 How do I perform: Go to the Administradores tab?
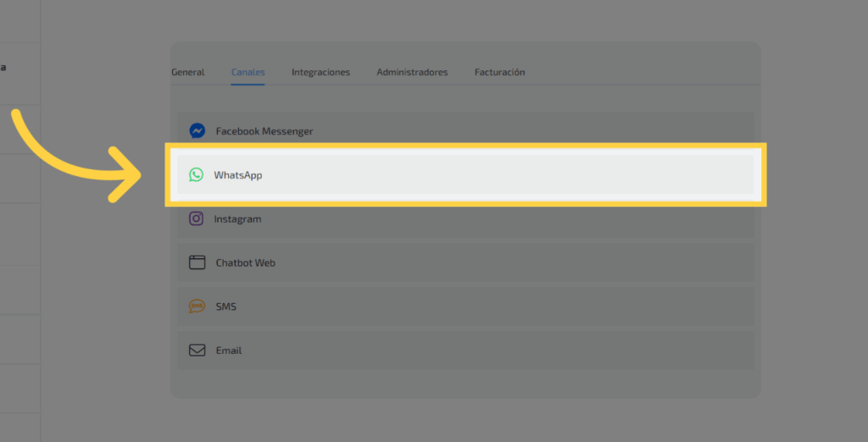[412, 73]
